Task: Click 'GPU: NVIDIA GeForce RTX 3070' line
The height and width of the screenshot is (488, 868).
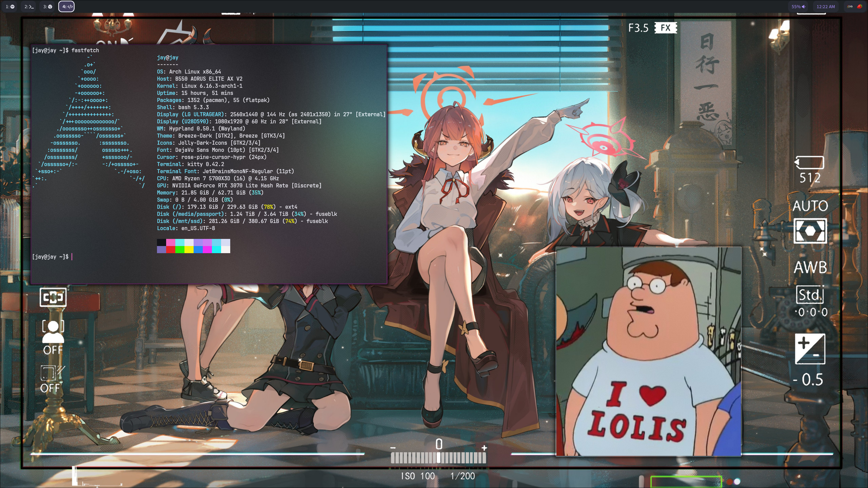Action: [239, 185]
